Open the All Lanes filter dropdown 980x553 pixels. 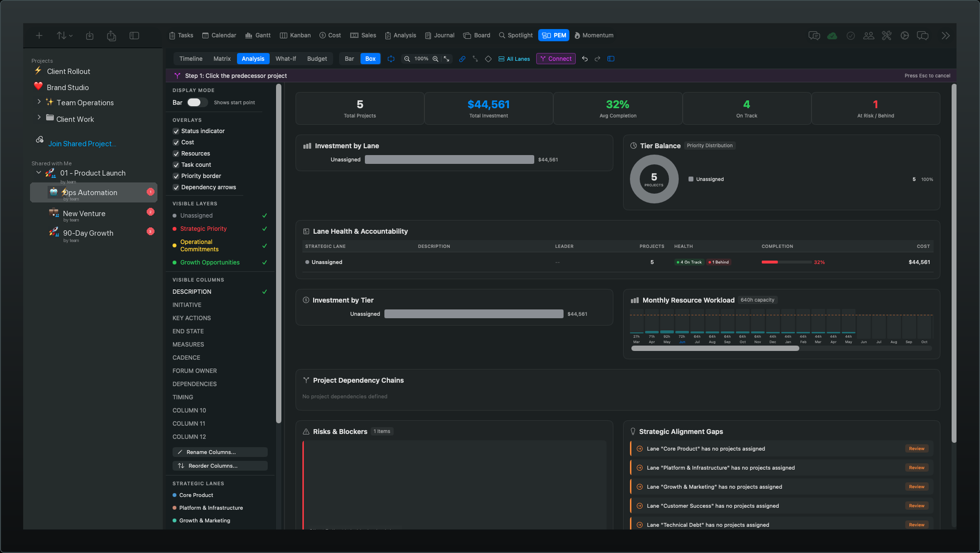click(x=514, y=59)
